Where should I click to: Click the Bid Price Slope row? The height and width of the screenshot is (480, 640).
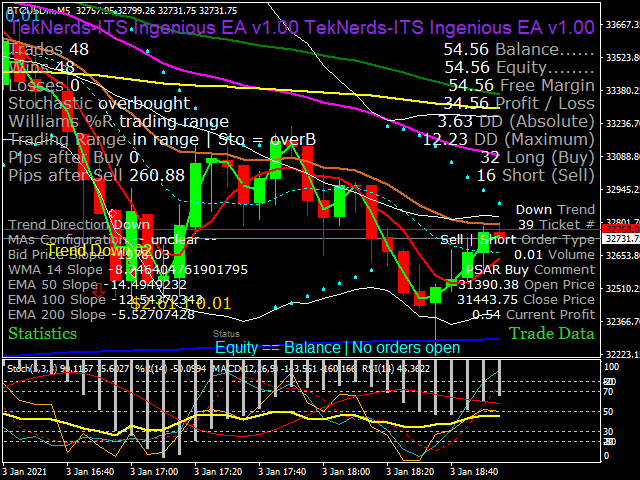[89, 255]
